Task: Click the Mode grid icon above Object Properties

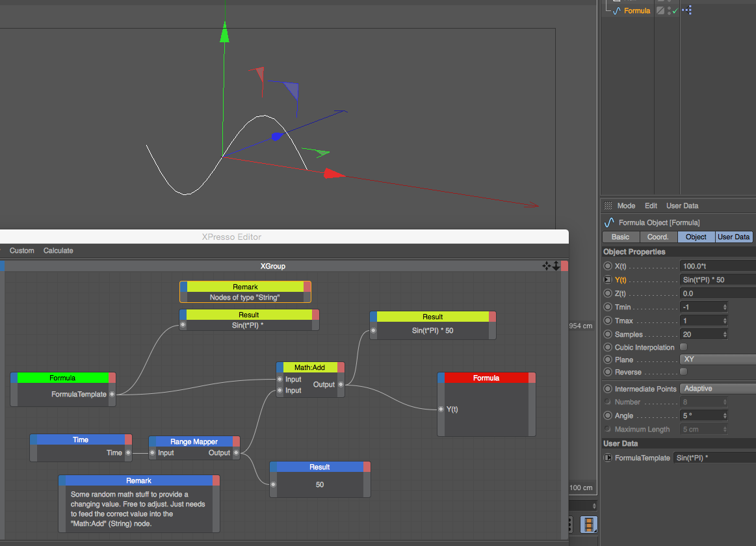Action: click(606, 205)
